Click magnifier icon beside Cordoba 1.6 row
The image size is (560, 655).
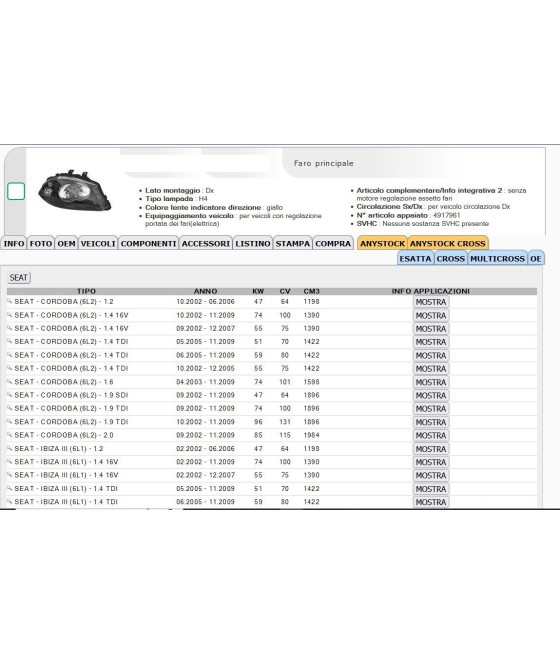[10, 381]
